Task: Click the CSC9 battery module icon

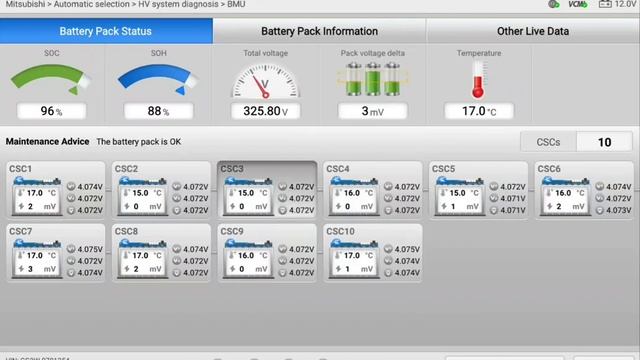Action: [248, 259]
